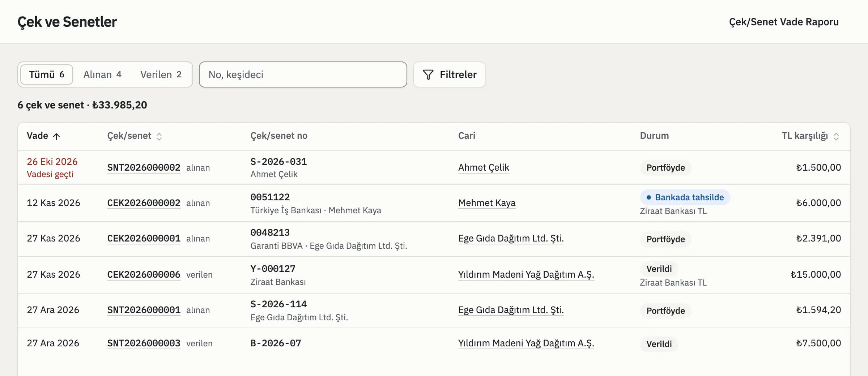This screenshot has height=376, width=868.
Task: Click the Durum column header
Action: (x=654, y=136)
